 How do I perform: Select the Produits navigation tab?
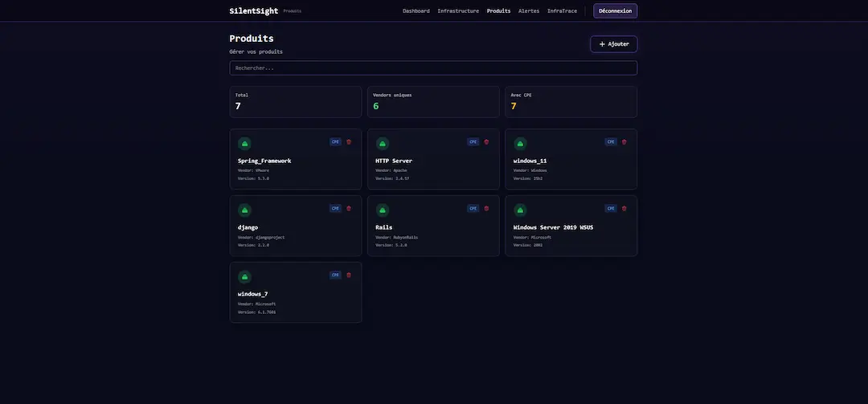coord(499,11)
